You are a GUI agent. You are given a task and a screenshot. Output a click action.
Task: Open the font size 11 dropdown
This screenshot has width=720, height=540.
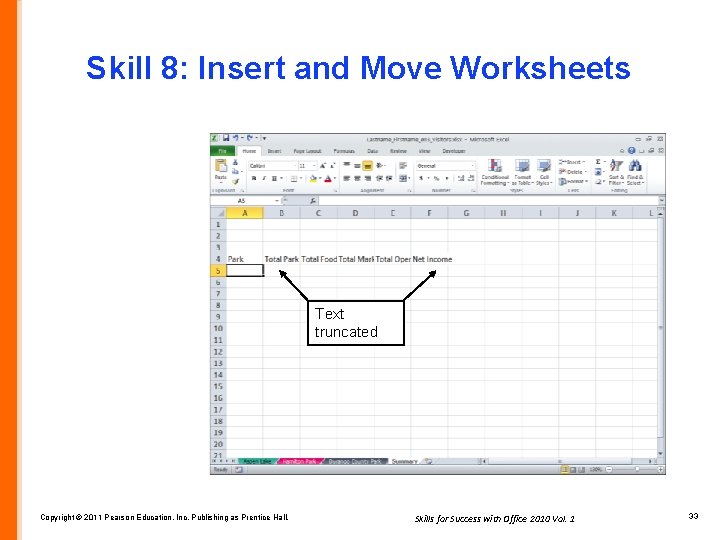pyautogui.click(x=314, y=165)
